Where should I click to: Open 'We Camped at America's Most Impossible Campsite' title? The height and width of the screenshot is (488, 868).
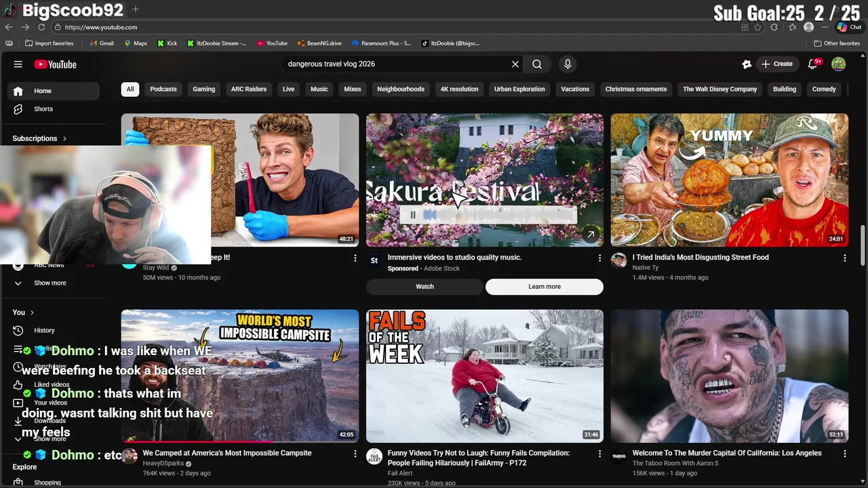tap(227, 453)
